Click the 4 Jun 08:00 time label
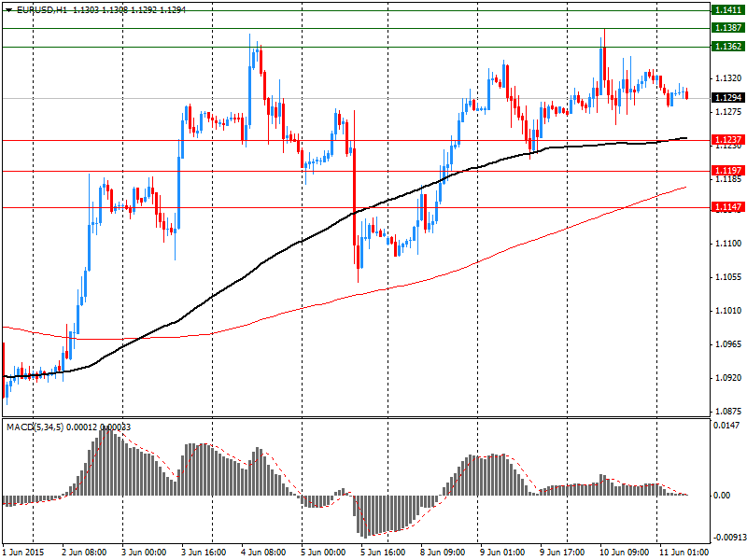The width and height of the screenshot is (747, 560). tap(263, 553)
